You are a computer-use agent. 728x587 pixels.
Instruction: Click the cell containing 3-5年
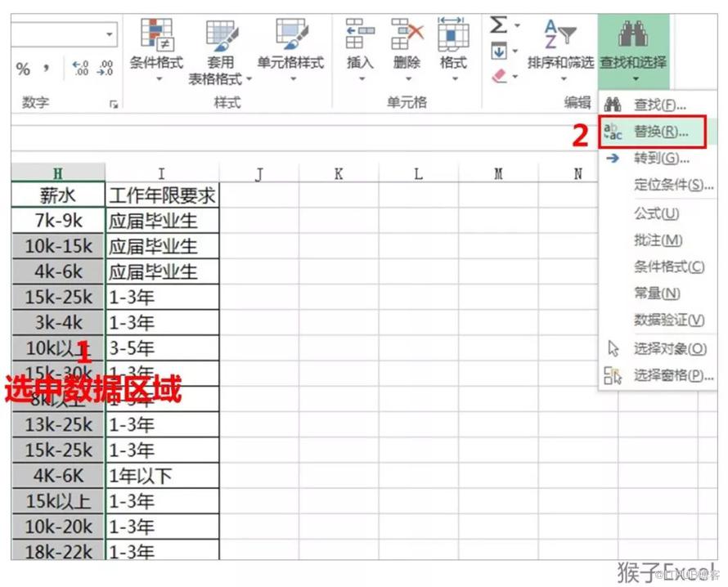[x=162, y=348]
